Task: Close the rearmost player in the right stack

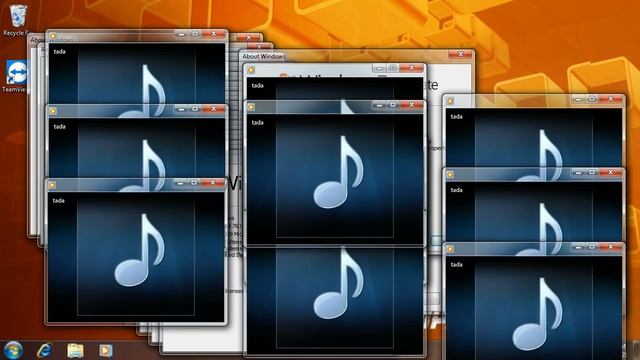Action: coord(611,99)
